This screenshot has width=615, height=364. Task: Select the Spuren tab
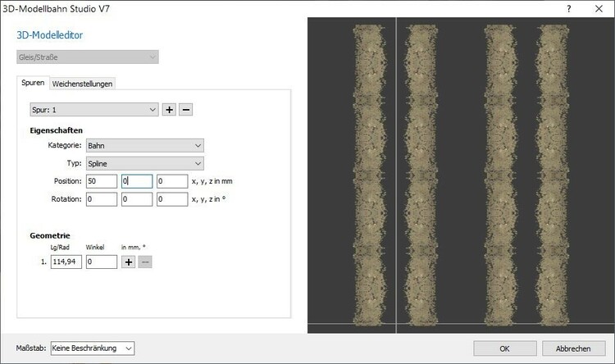point(33,83)
